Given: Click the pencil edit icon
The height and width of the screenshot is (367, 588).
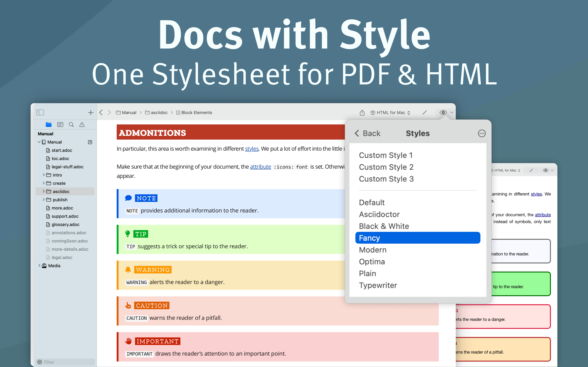Looking at the screenshot, I should (x=424, y=112).
